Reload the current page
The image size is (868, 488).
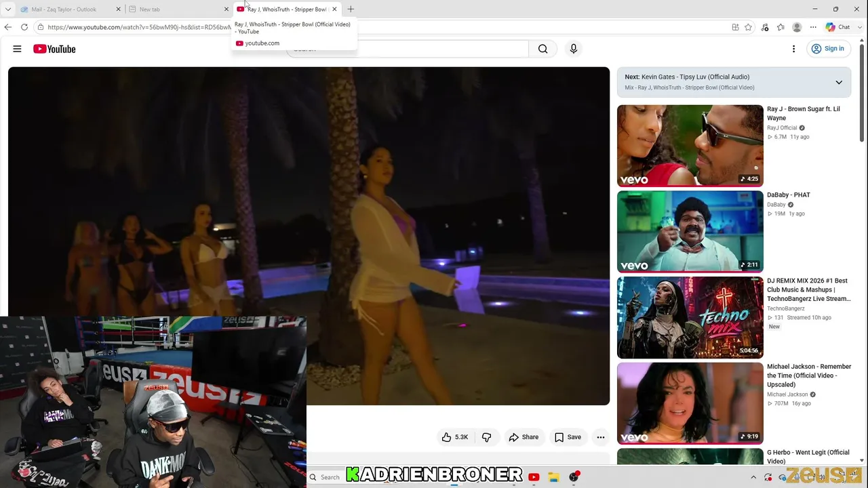24,27
